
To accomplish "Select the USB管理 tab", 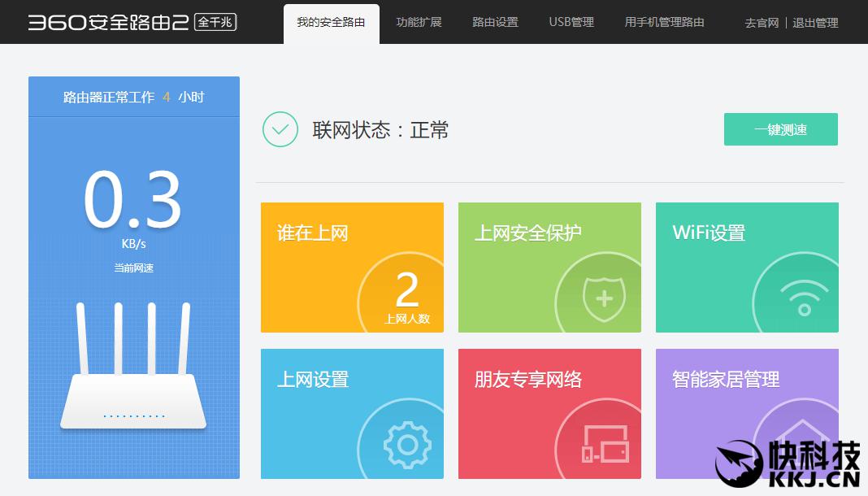I will click(571, 22).
